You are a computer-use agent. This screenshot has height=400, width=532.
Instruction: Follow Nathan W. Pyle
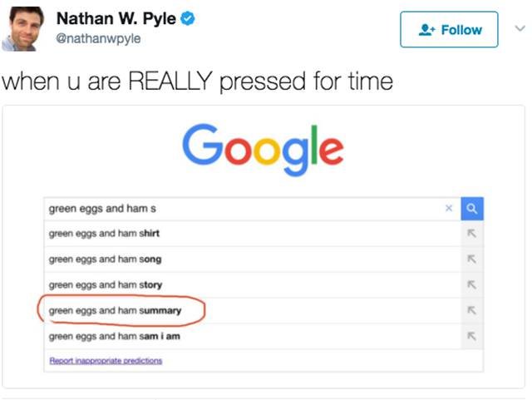click(x=449, y=30)
